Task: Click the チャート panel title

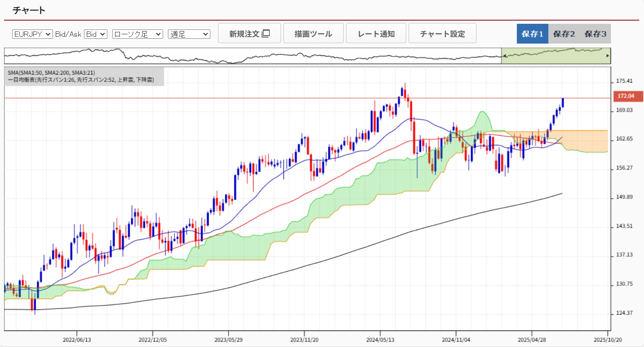Action: click(29, 10)
